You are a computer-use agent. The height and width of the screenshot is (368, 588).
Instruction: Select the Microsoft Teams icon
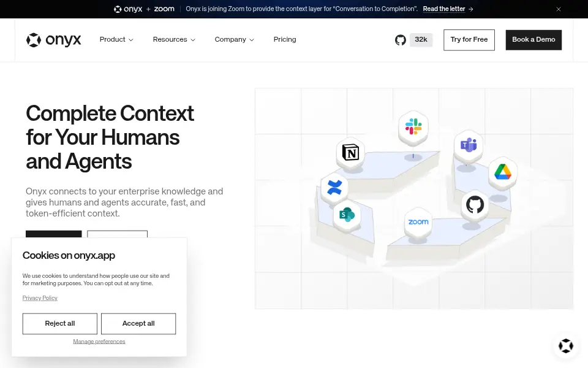pyautogui.click(x=469, y=145)
